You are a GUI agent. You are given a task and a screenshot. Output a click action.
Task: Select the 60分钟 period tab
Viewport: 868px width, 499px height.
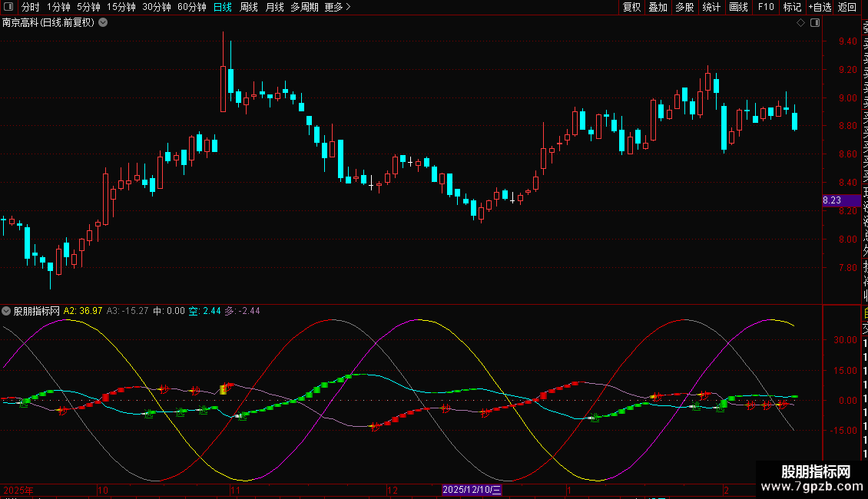coord(191,7)
